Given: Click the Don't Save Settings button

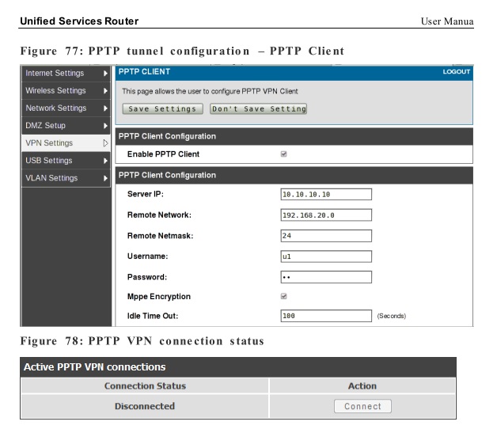Looking at the screenshot, I should tap(258, 109).
